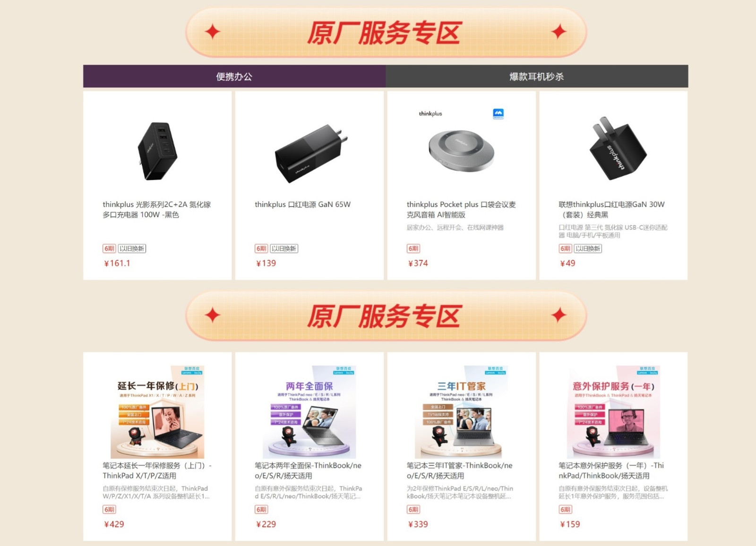Click the lower 原厂服务专区 banner heading
This screenshot has width=756, height=546.
click(384, 316)
